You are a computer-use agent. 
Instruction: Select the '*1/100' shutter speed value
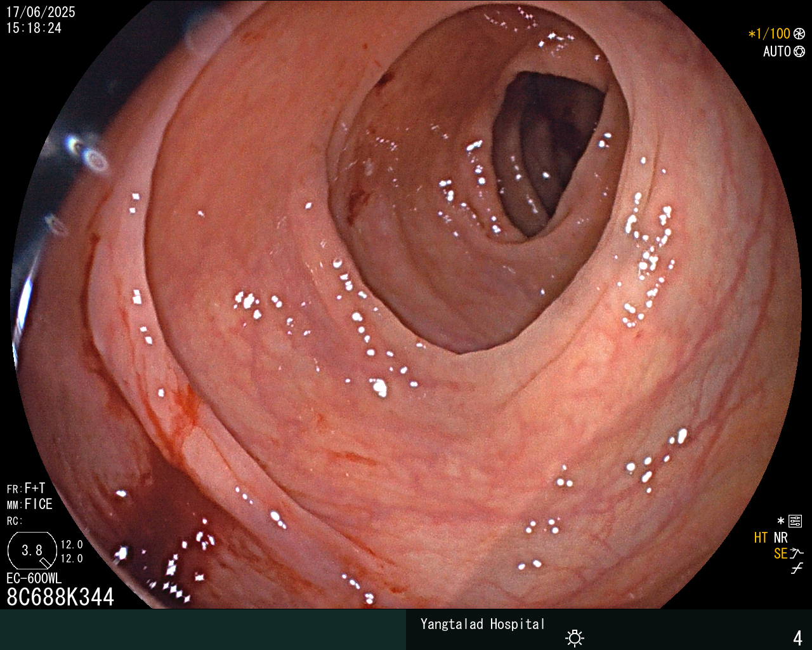(769, 34)
